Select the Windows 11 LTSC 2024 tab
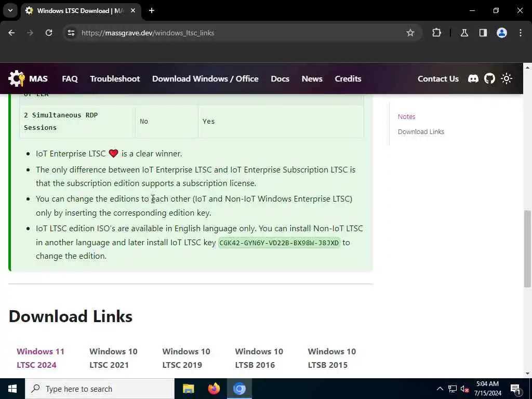Viewport: 532px width, 399px height. tap(41, 358)
